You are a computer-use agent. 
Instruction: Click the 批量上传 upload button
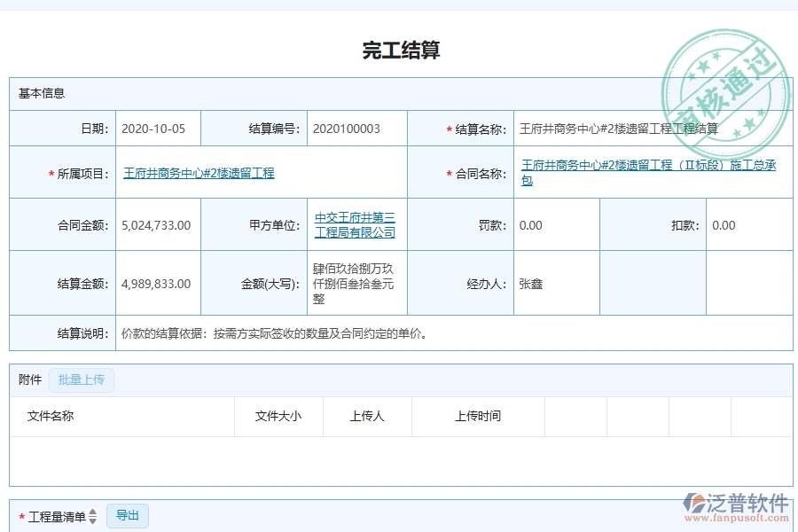point(82,379)
